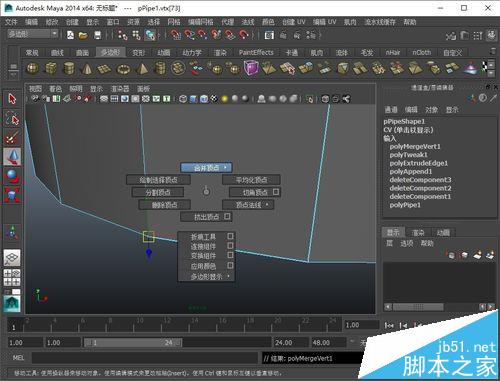Screen dimensions: 500x381
Task: Click the polygon pyramid shelf icon
Action: (142, 68)
